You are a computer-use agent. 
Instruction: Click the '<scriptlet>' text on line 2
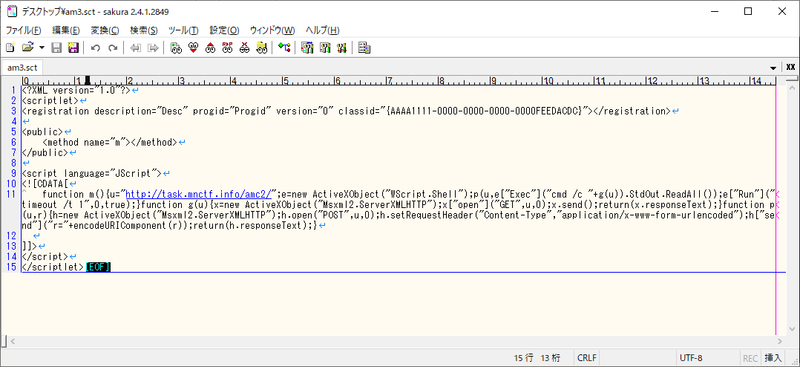coord(51,100)
